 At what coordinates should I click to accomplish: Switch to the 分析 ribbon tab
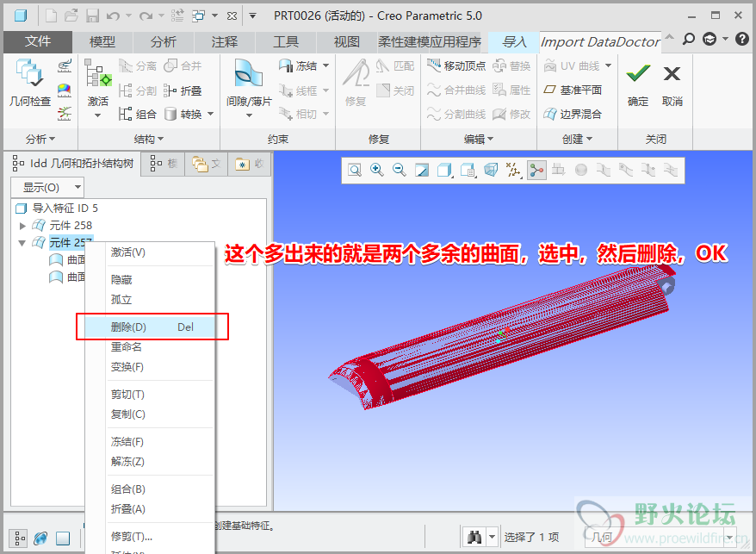(x=164, y=42)
